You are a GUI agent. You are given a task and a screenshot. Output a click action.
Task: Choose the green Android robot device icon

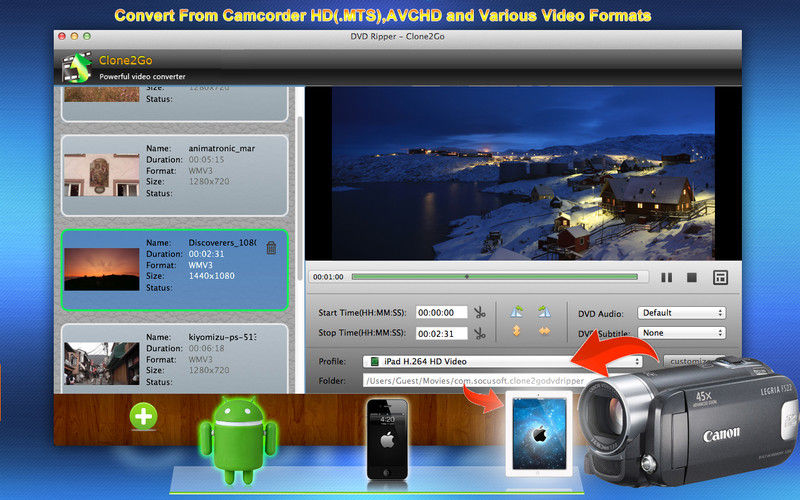[x=238, y=440]
